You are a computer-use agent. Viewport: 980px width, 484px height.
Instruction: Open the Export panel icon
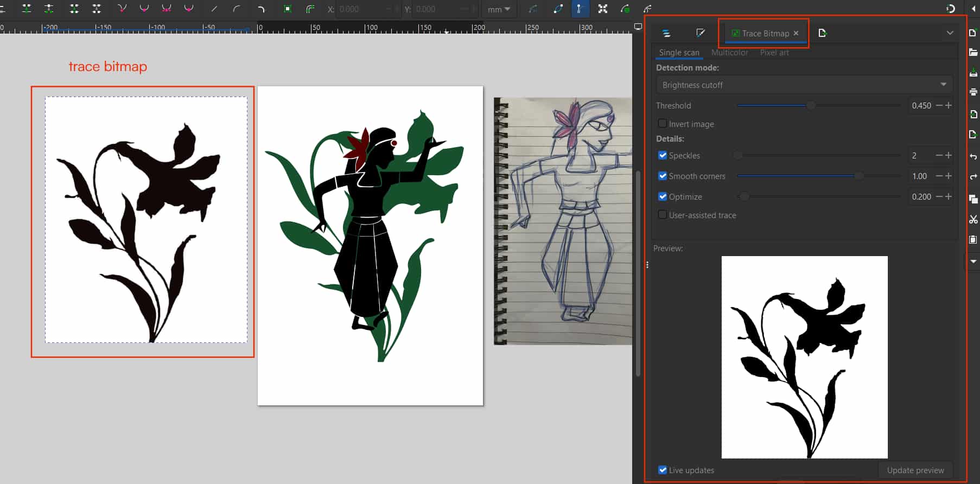click(822, 33)
